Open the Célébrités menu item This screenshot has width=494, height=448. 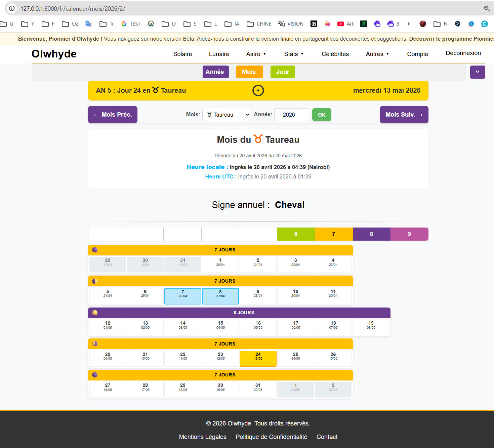pos(335,54)
